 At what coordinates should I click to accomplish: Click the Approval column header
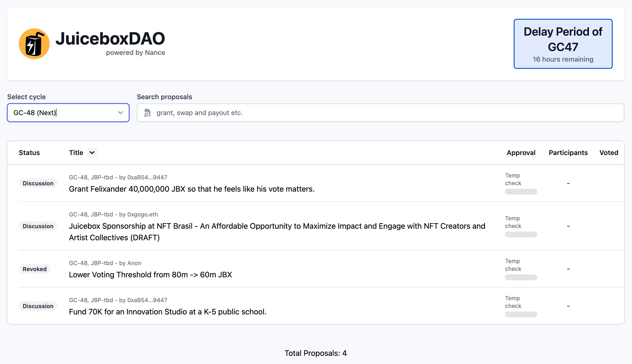point(521,152)
